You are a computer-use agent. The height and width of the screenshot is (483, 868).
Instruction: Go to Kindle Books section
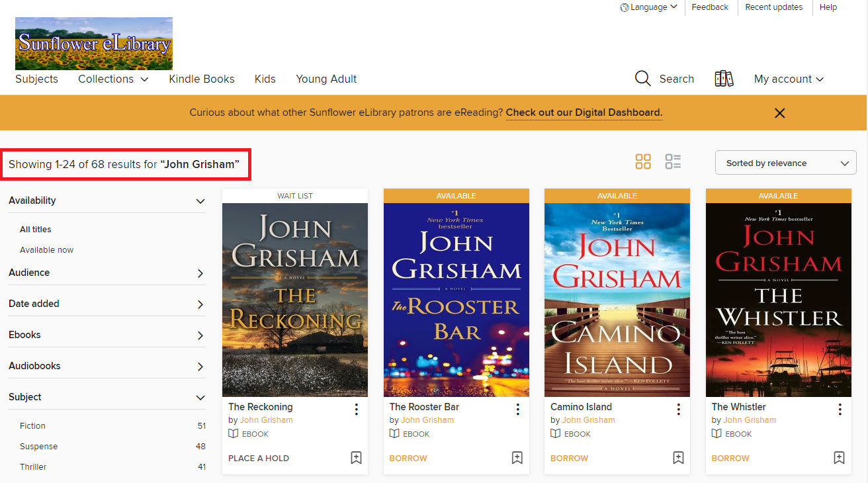(x=201, y=79)
